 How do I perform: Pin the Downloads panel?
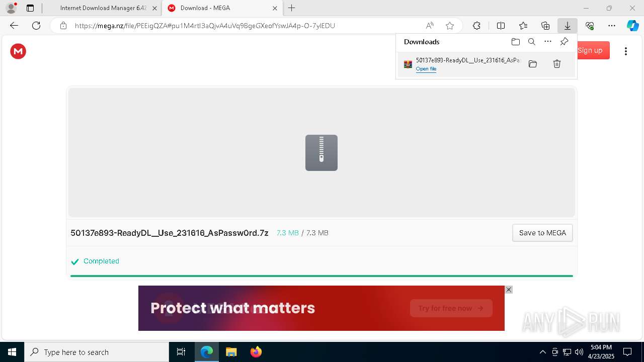(564, 42)
